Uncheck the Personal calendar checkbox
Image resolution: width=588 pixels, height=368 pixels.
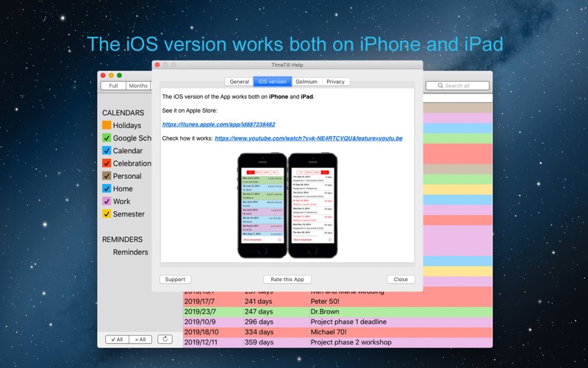[107, 176]
